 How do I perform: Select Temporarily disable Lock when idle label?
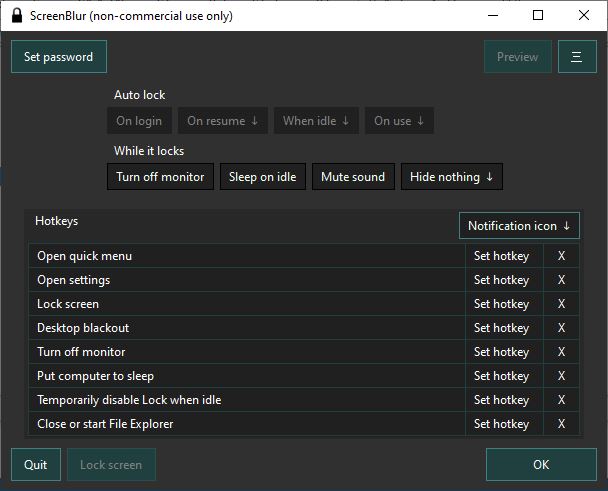tap(129, 400)
